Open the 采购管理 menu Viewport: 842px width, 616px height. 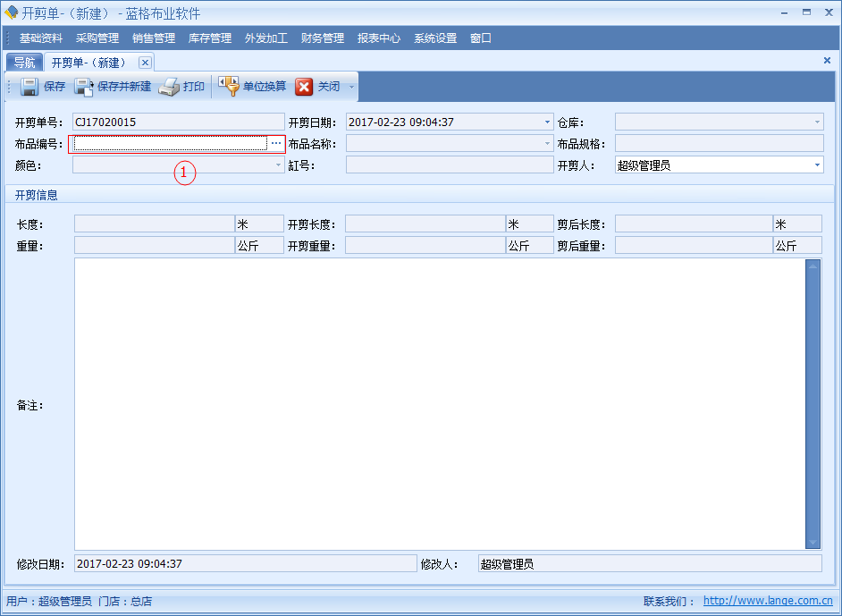coord(97,38)
